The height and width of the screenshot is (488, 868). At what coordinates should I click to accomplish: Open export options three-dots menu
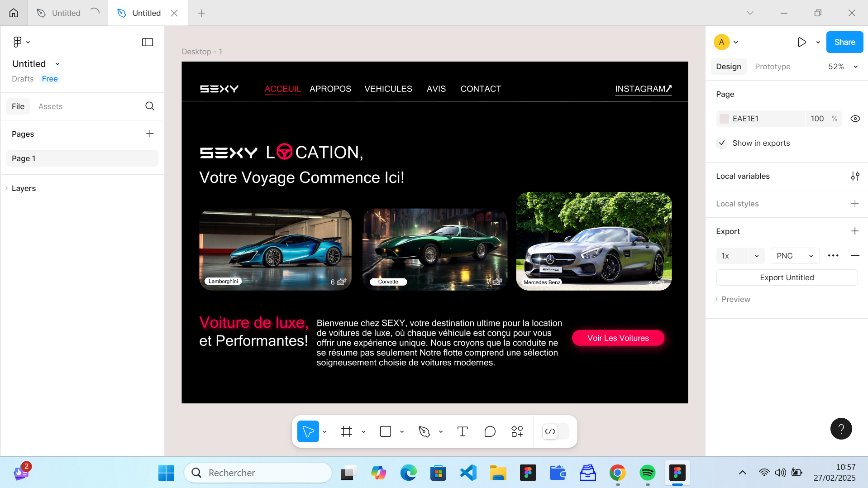(x=833, y=256)
